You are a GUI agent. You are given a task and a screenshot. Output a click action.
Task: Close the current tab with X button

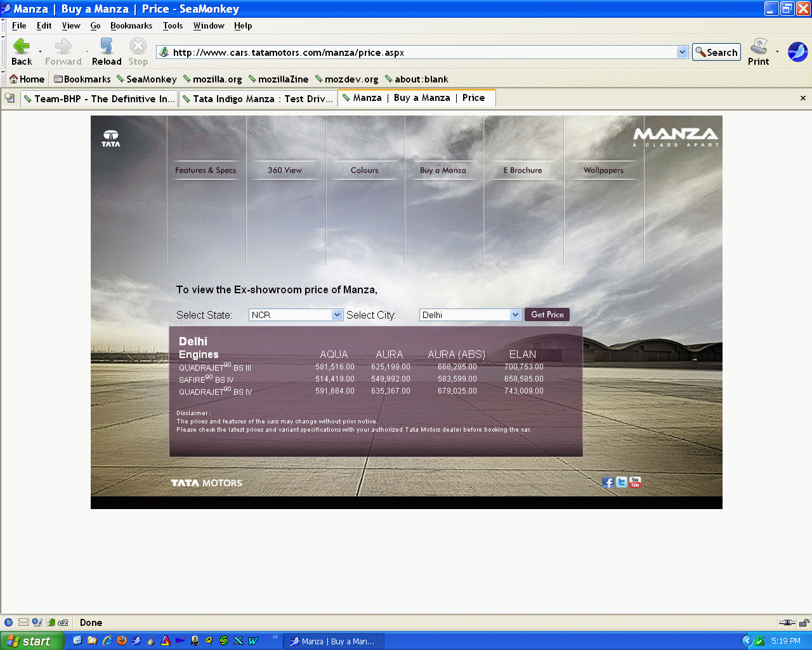(x=803, y=98)
